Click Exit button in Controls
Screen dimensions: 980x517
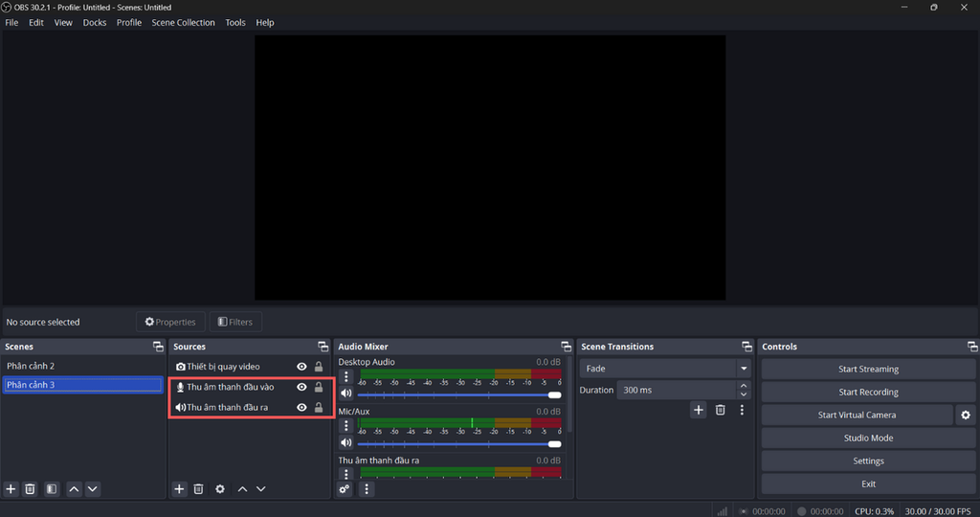coord(868,483)
